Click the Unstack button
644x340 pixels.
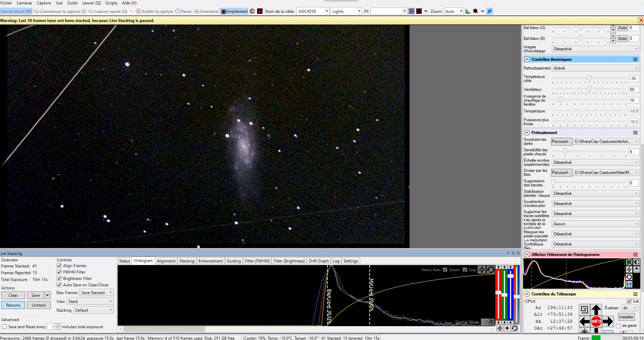point(39,305)
